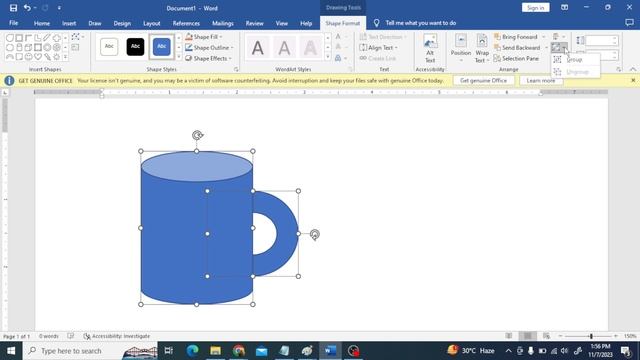Apply the blue filled Abc shape style
The height and width of the screenshot is (360, 640).
click(x=162, y=47)
